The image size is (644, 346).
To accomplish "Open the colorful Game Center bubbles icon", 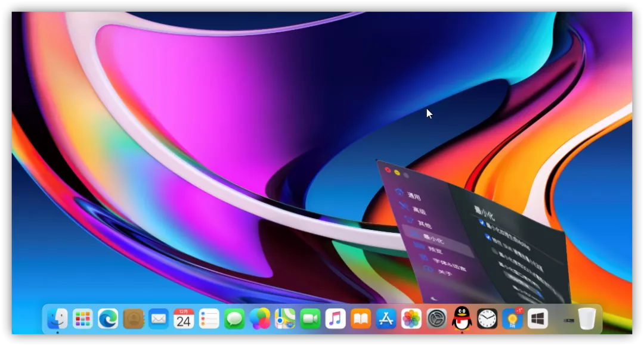I will [260, 319].
